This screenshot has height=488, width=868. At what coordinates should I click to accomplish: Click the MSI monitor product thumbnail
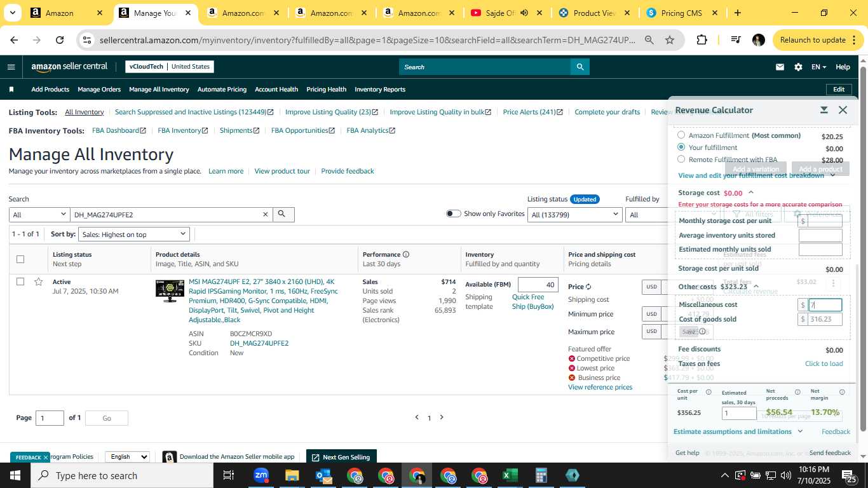(170, 290)
